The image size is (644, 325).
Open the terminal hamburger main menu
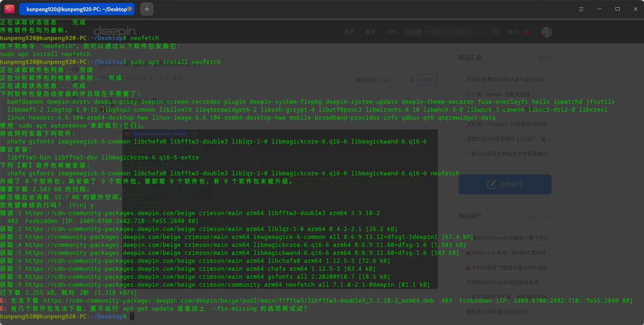[581, 9]
